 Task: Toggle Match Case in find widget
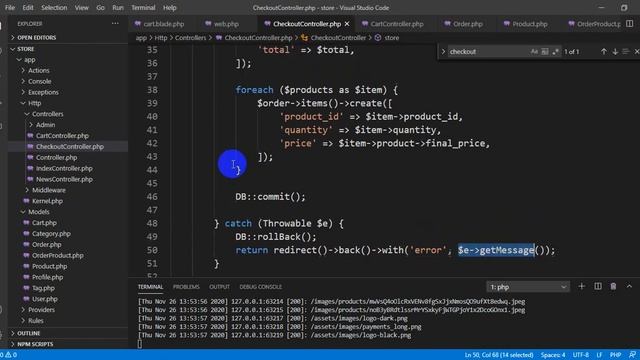click(x=534, y=51)
